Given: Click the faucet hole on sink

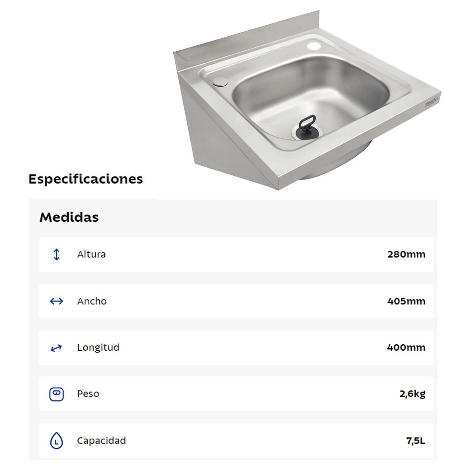Looking at the screenshot, I should (314, 46).
